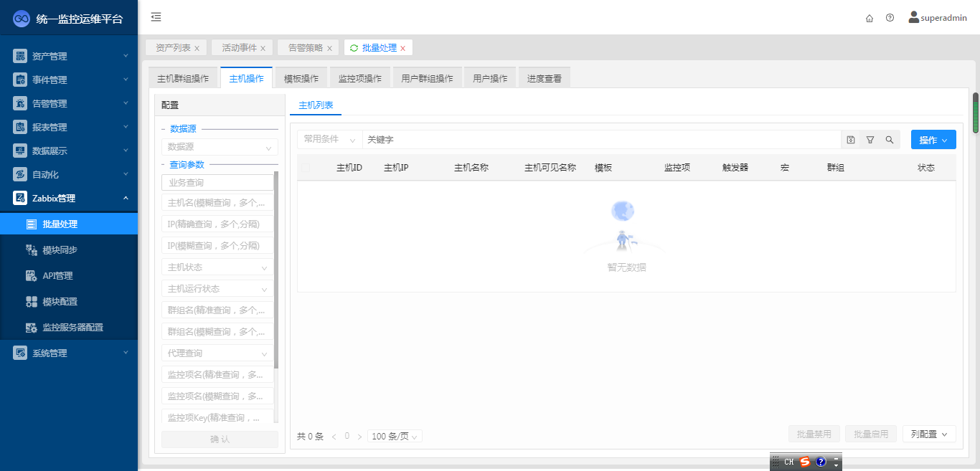Click the 自动化 sidebar icon
This screenshot has width=980, height=471.
[x=20, y=174]
